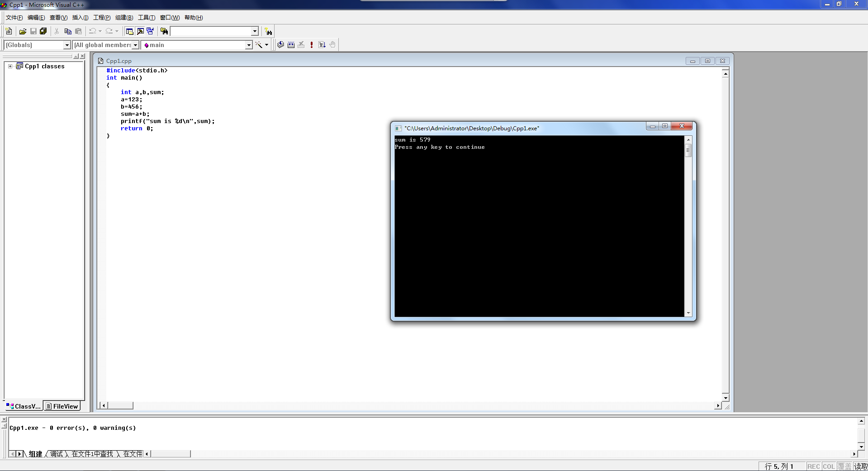Close the output panel with its X
Image resolution: width=868 pixels, height=471 pixels.
coord(4,419)
